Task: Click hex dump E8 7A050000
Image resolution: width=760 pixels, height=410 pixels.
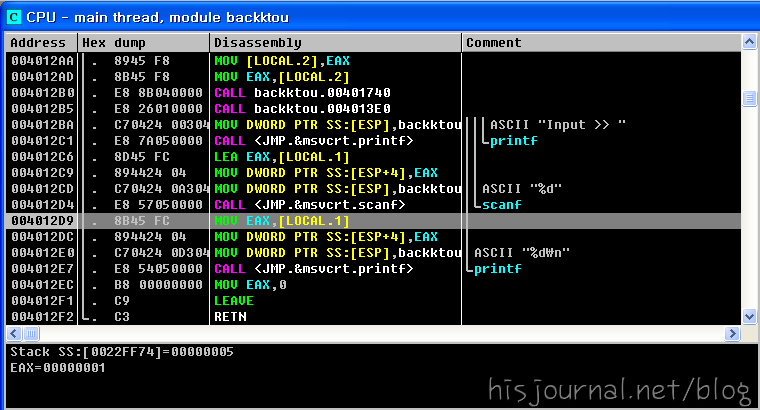Action: click(158, 141)
